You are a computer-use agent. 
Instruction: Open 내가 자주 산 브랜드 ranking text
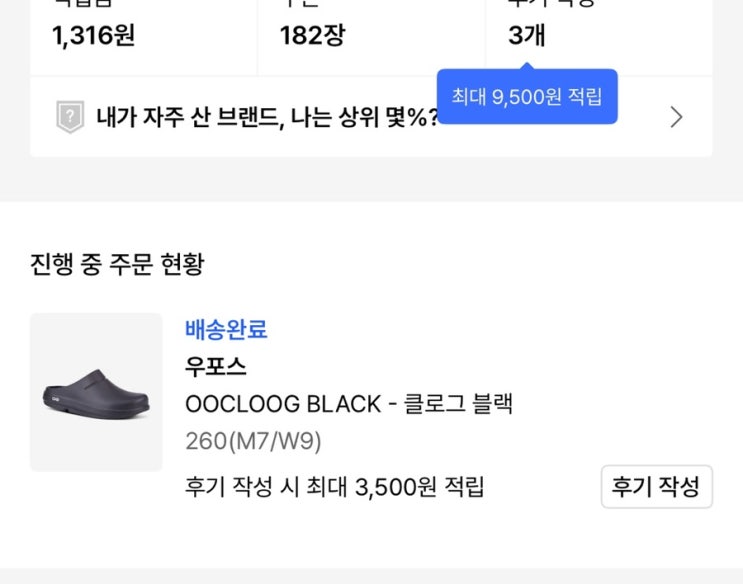267,118
